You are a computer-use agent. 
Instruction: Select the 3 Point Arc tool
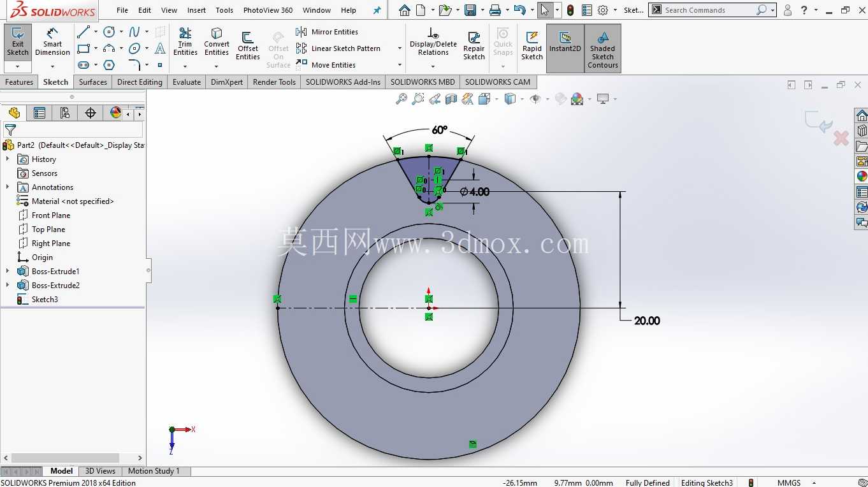click(110, 48)
